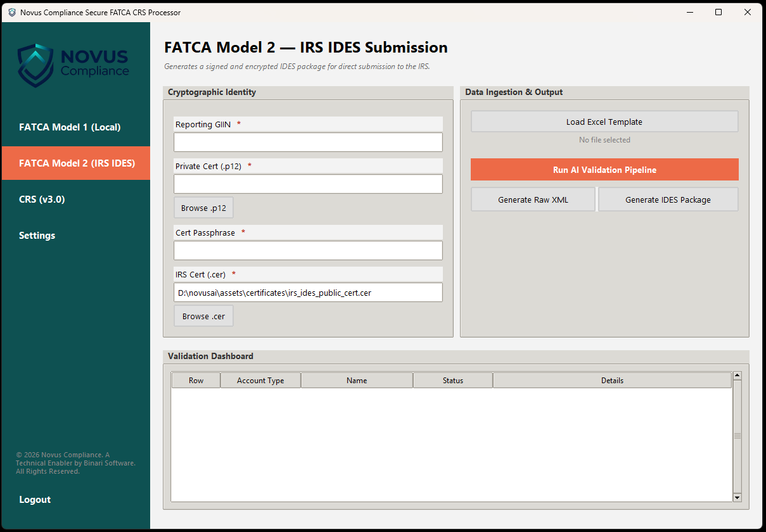Click the dashboard scrollbar down arrow
766x532 pixels.
point(737,498)
